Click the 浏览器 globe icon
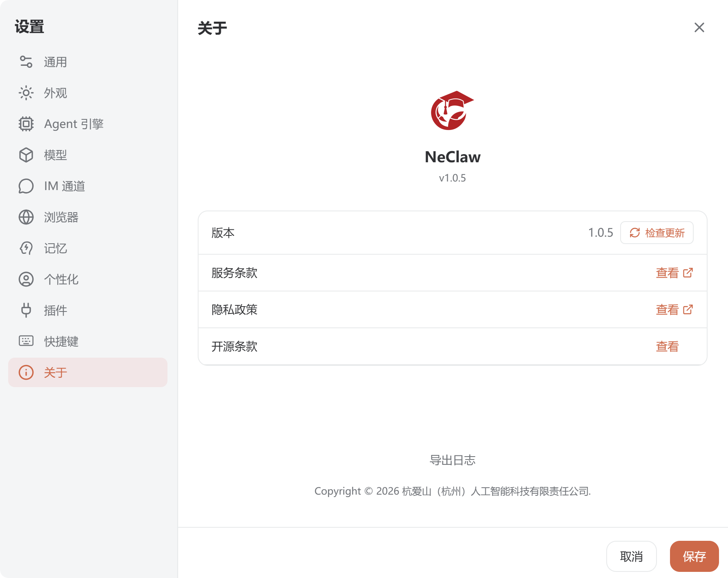 coord(26,217)
